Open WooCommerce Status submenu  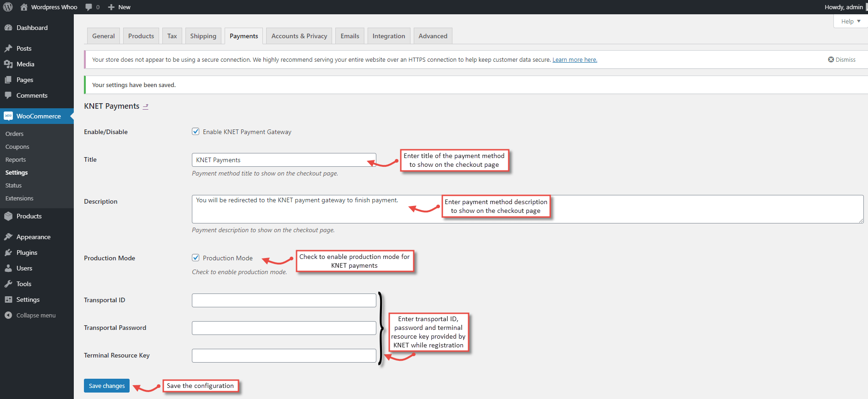click(13, 185)
